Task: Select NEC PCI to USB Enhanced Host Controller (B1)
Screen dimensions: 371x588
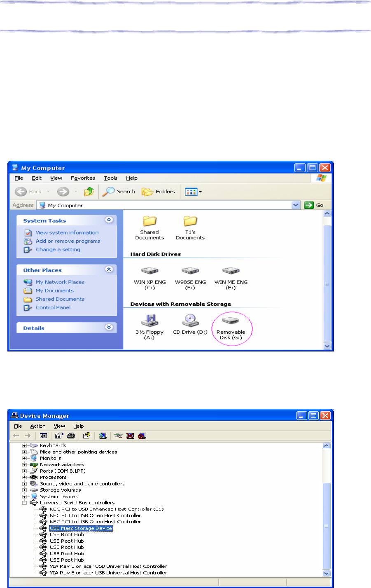Action: coord(107,509)
